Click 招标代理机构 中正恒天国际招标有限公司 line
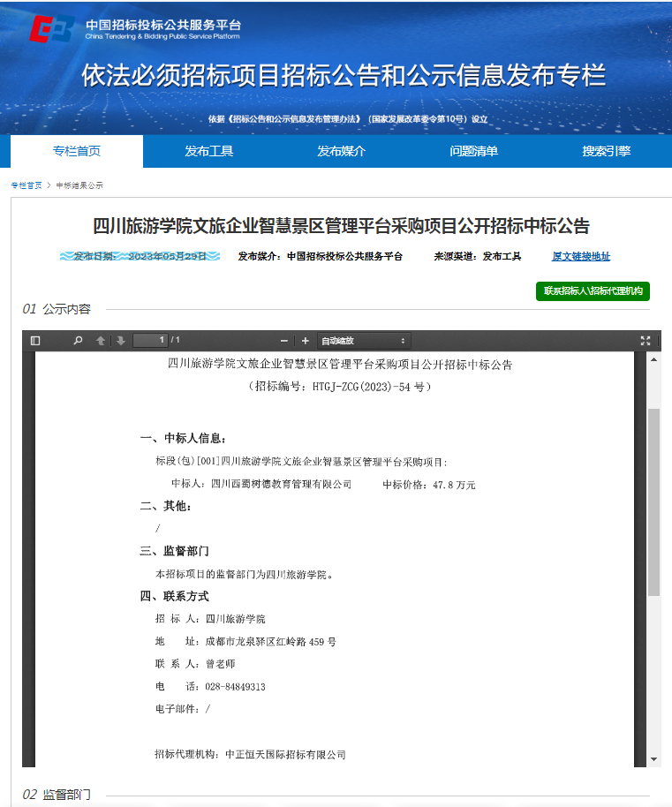 point(250,755)
